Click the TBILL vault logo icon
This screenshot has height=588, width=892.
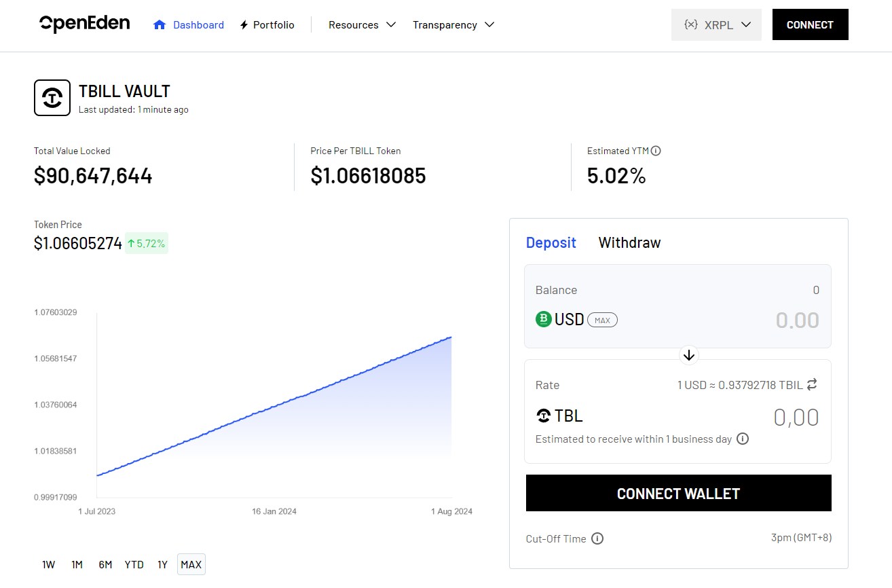pos(52,98)
